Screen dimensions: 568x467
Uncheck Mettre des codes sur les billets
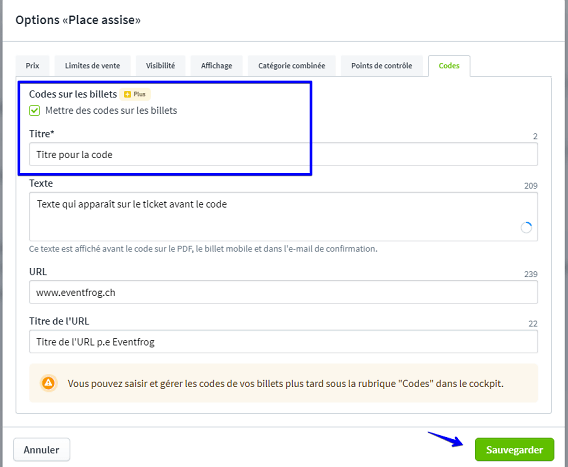34,111
